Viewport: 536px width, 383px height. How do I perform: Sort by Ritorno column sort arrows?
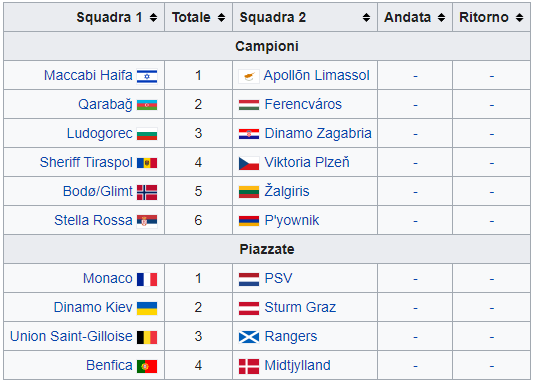point(520,17)
